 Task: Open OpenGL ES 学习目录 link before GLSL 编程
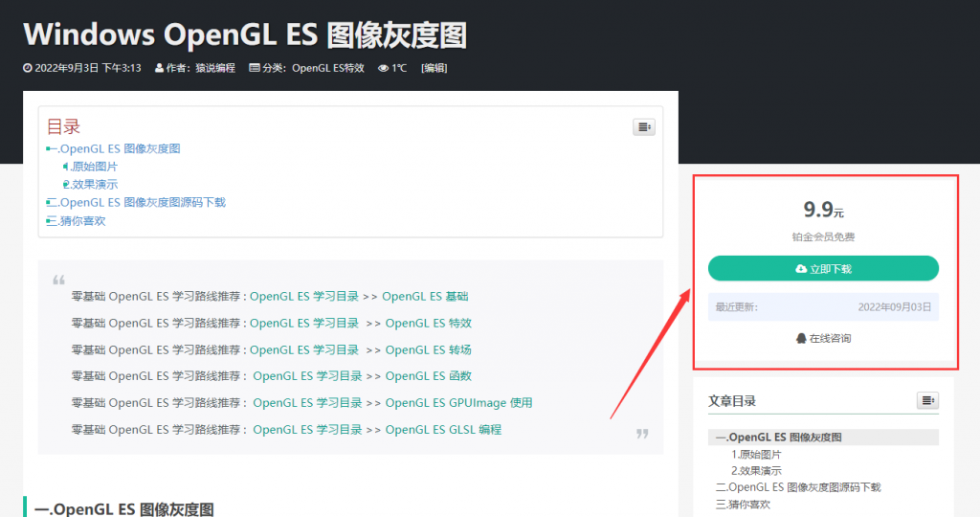tap(307, 430)
